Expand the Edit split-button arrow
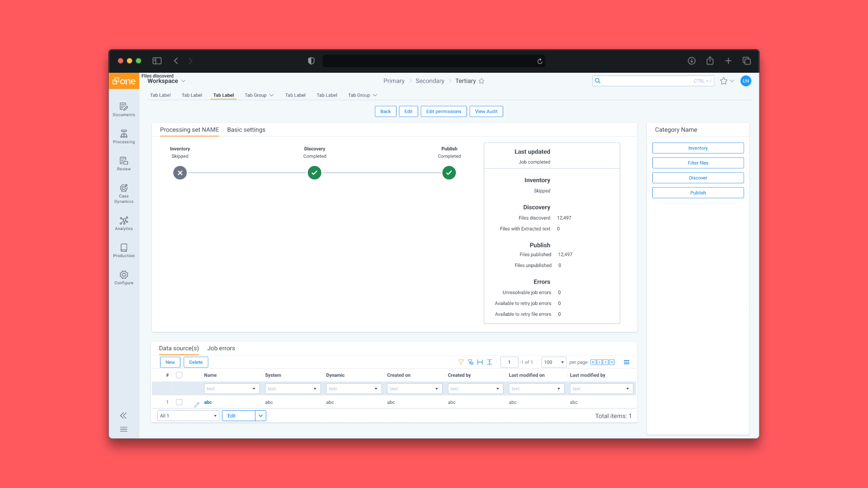 [261, 416]
